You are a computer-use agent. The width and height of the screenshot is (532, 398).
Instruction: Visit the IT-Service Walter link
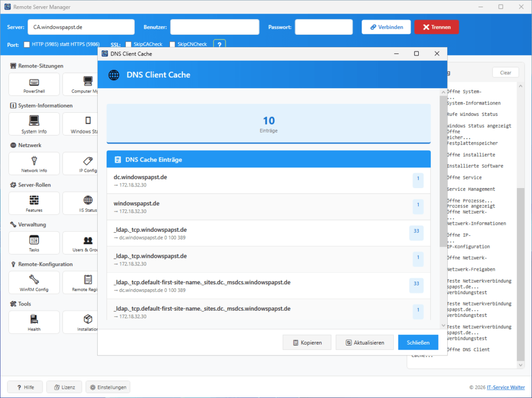click(506, 387)
